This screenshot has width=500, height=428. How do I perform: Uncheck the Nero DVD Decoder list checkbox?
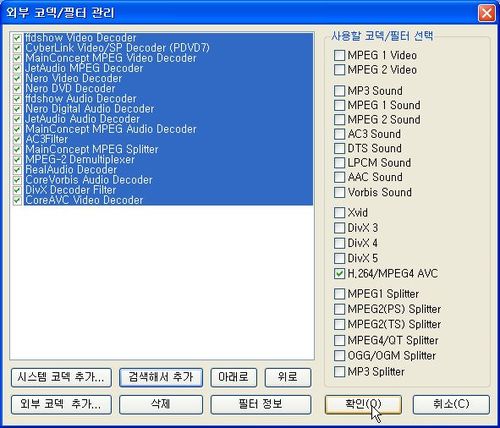(x=17, y=88)
